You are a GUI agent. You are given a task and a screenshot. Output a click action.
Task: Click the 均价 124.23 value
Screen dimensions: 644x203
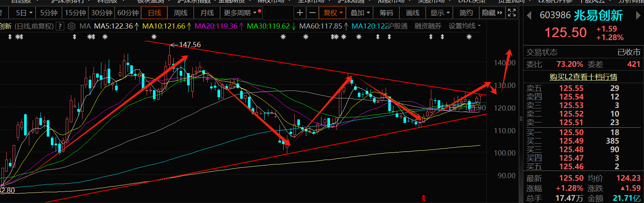[628, 178]
